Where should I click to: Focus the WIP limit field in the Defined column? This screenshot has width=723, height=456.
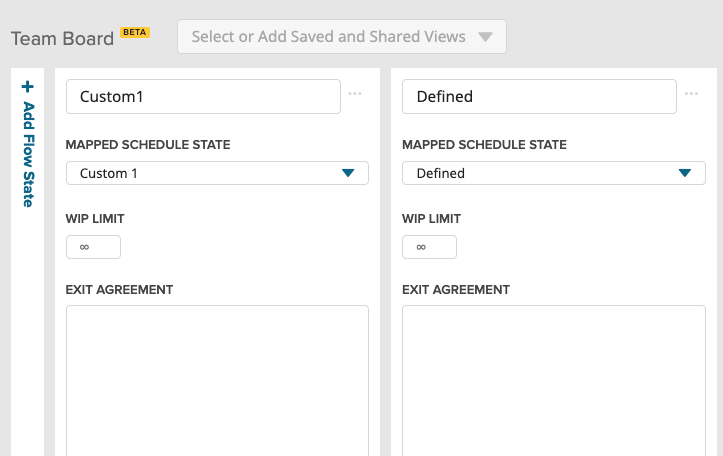(x=429, y=247)
